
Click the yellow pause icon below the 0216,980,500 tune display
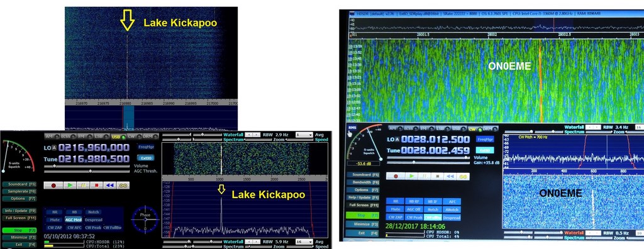click(83, 185)
